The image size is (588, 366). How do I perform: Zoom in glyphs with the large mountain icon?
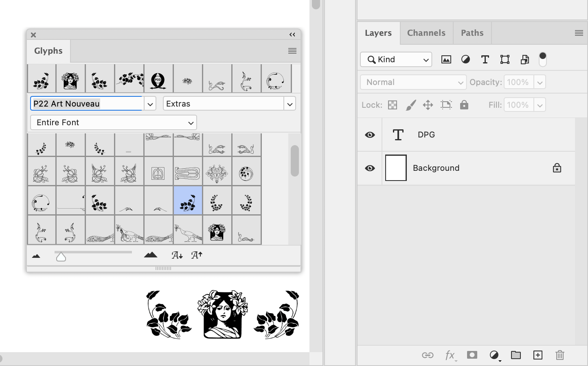coord(151,255)
